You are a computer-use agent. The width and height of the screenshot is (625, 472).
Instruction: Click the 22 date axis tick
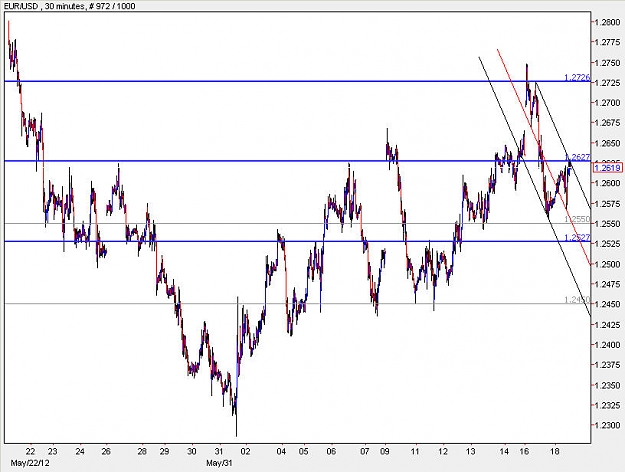[30, 452]
